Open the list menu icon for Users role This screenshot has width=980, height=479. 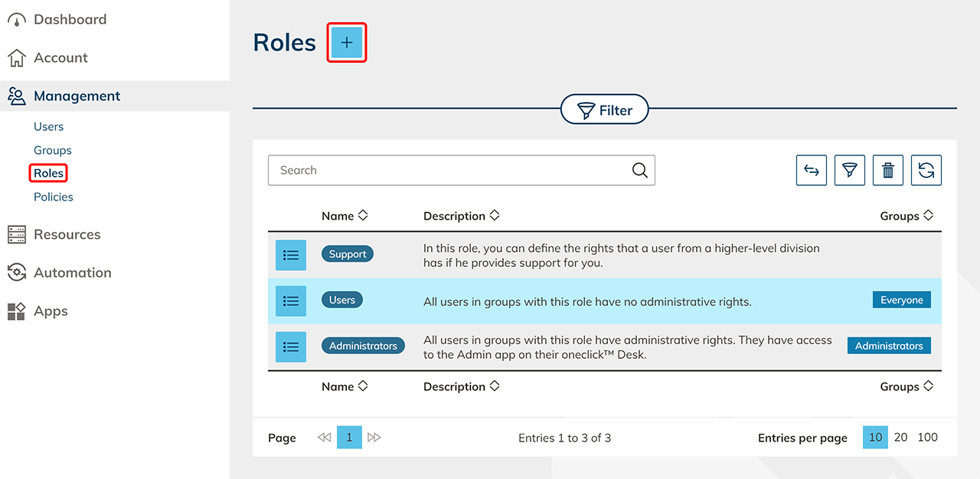coord(291,301)
